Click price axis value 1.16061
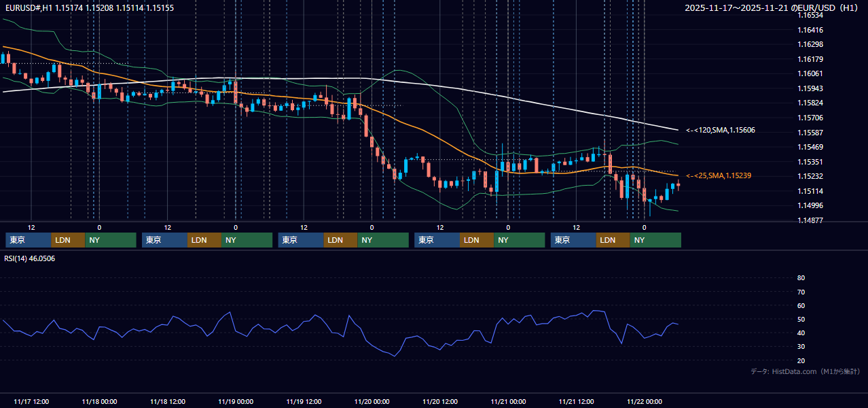The image size is (868, 408). tap(810, 73)
